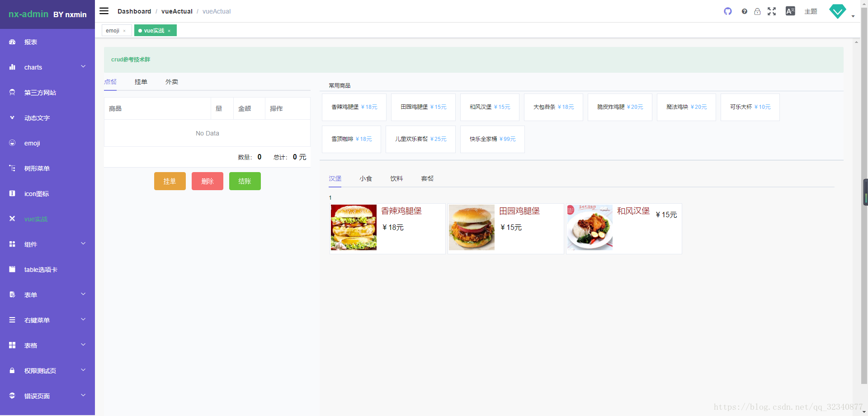This screenshot has height=416, width=868.
Task: Expand the 权限测试页 submenu chevron
Action: [x=83, y=370]
